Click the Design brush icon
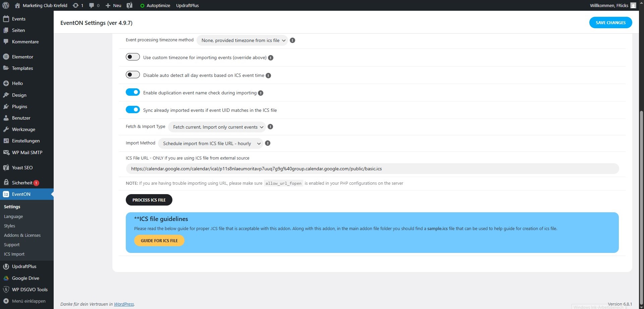This screenshot has width=644, height=309. tap(6, 95)
